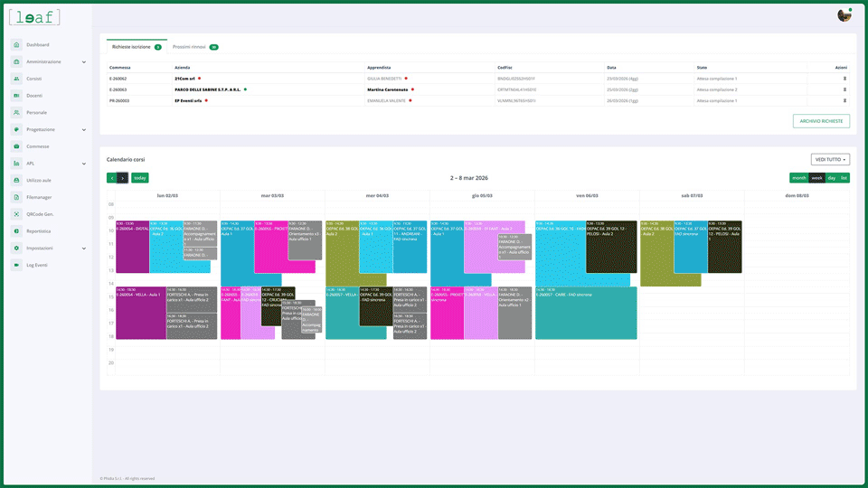Screen dimensions: 868x488
Task: Open Monday morning purple E-260054 event
Action: coord(132,248)
